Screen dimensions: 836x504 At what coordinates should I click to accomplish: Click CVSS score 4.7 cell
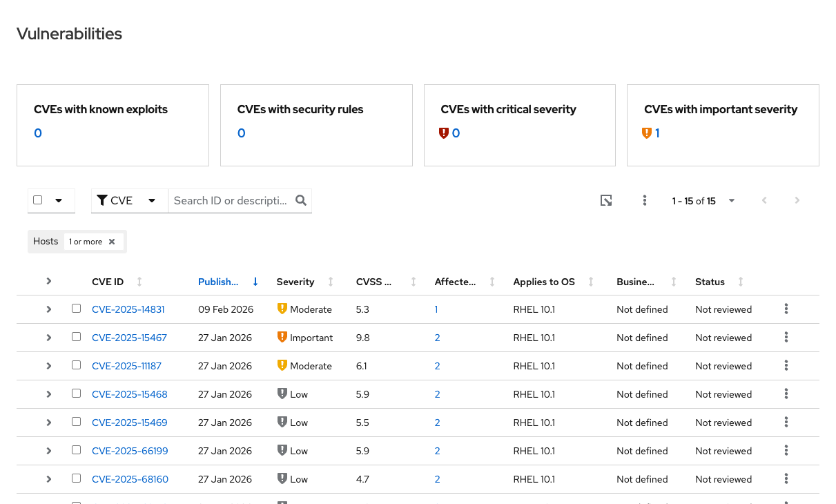point(362,479)
